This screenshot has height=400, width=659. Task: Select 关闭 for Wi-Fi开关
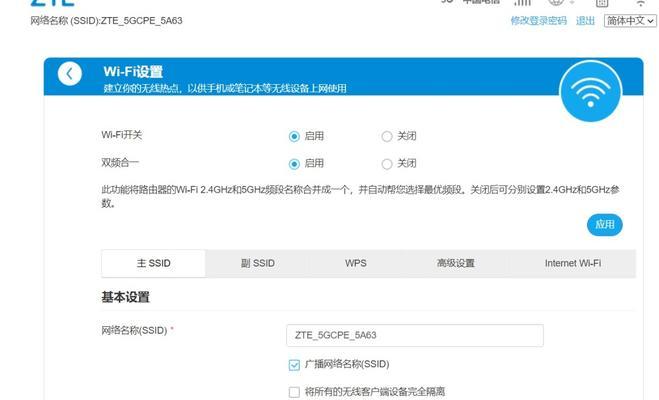click(x=387, y=136)
